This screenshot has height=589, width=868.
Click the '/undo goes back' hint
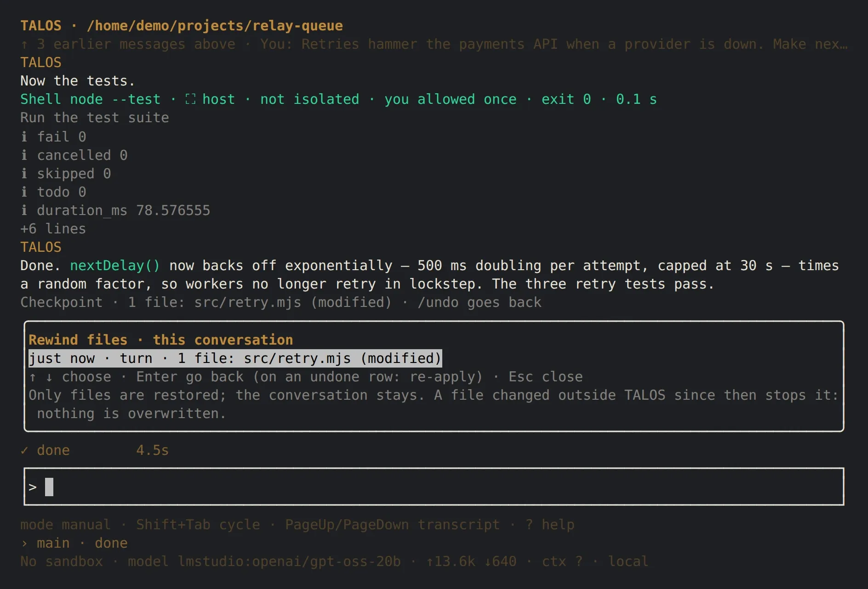coord(480,302)
